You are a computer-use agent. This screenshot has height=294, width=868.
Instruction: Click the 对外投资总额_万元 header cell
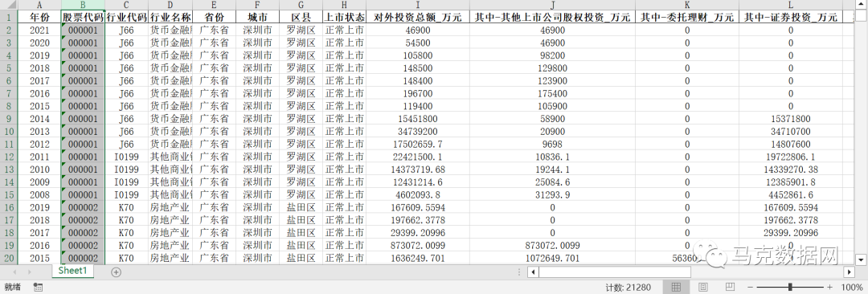(418, 17)
